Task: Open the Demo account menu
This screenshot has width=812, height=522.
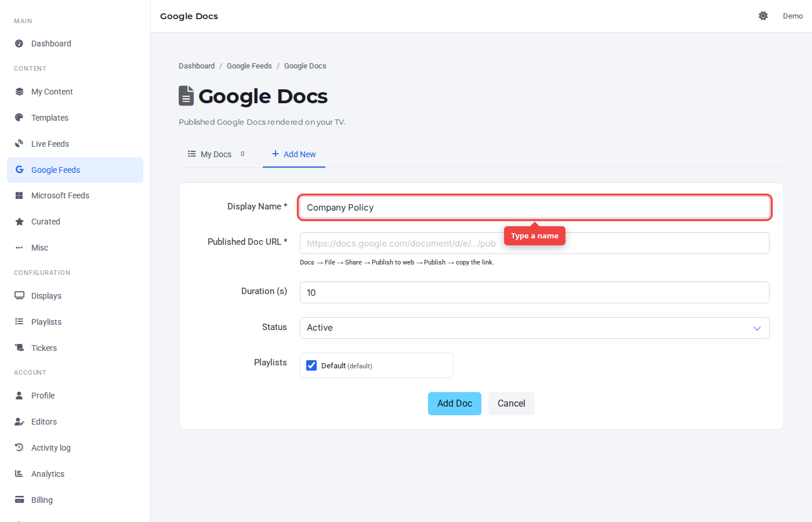Action: coord(793,16)
